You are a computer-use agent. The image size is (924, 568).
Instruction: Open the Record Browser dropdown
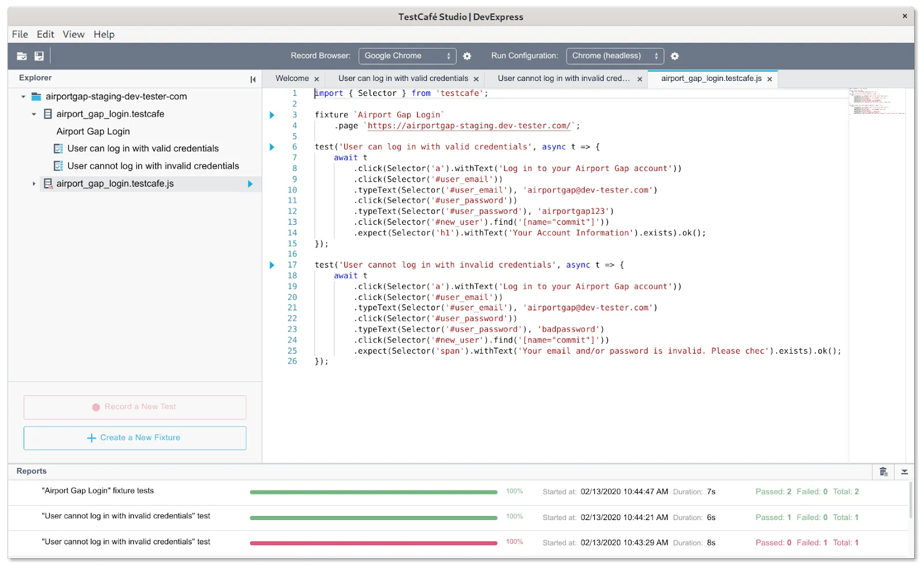[407, 56]
